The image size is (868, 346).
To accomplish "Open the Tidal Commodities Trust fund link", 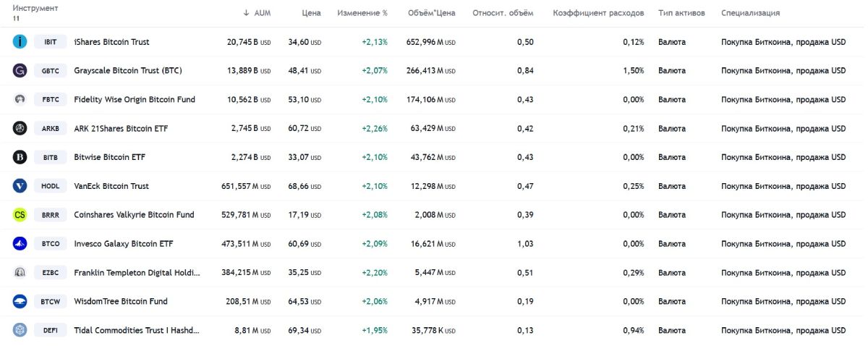I will pos(136,330).
